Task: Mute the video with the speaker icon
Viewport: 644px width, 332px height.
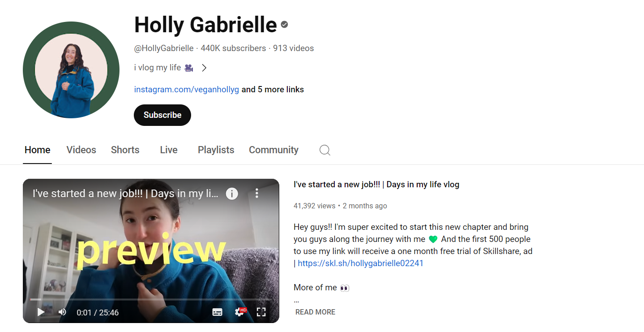Action: (x=62, y=312)
